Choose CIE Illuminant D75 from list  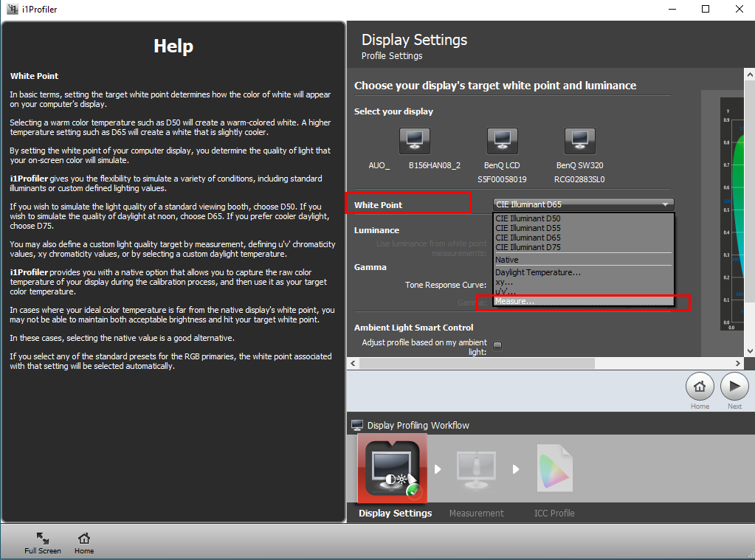coord(583,247)
